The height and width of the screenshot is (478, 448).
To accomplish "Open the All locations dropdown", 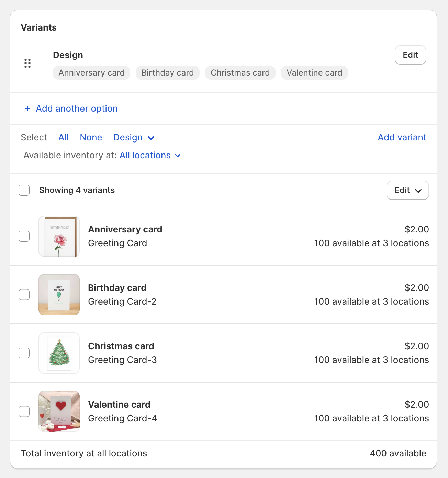I will pyautogui.click(x=150, y=155).
